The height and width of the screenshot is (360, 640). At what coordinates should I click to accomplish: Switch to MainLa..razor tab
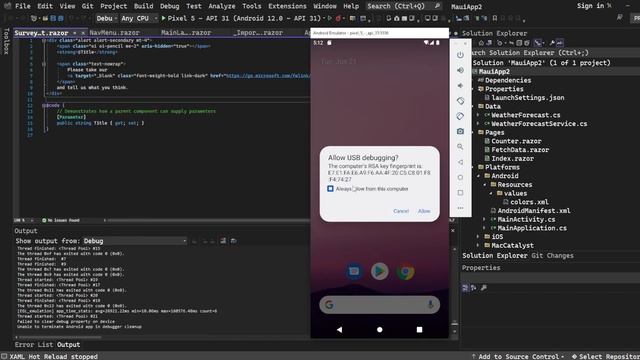(186, 32)
